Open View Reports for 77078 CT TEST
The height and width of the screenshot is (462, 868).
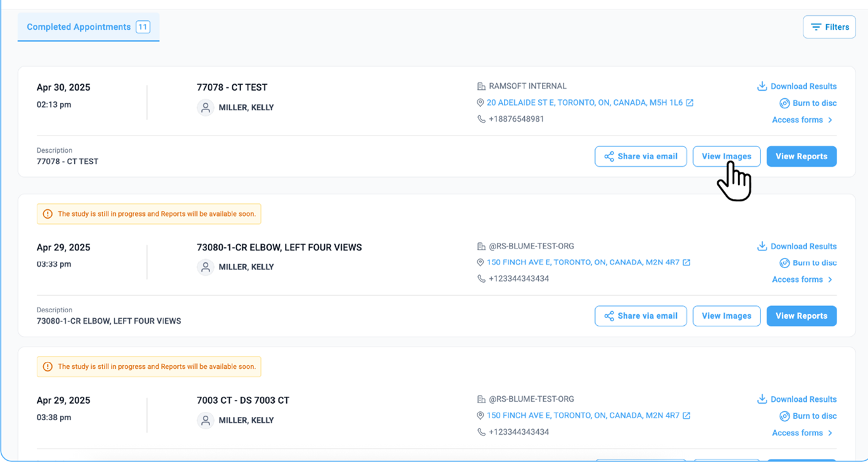(x=801, y=157)
